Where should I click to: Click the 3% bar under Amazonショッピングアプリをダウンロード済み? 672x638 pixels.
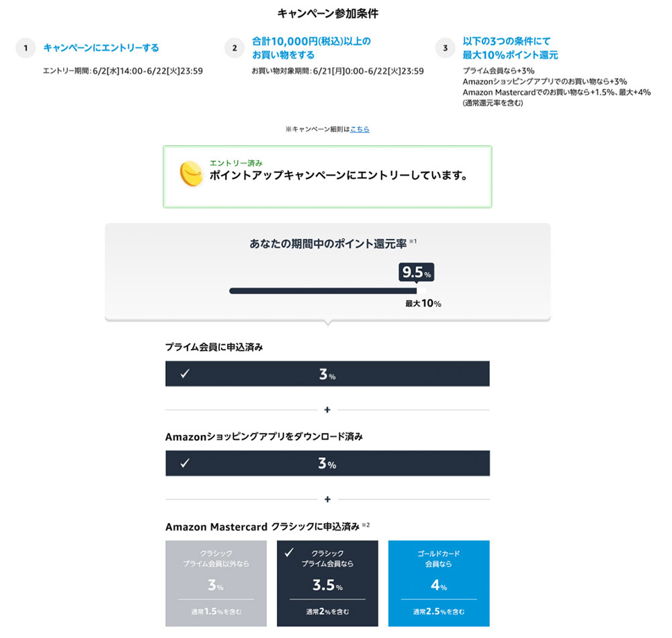[327, 463]
